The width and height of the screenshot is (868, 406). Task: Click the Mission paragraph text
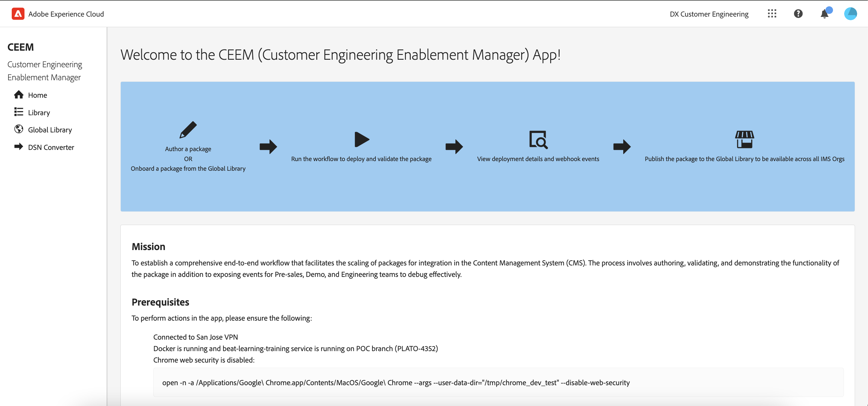[x=485, y=269]
